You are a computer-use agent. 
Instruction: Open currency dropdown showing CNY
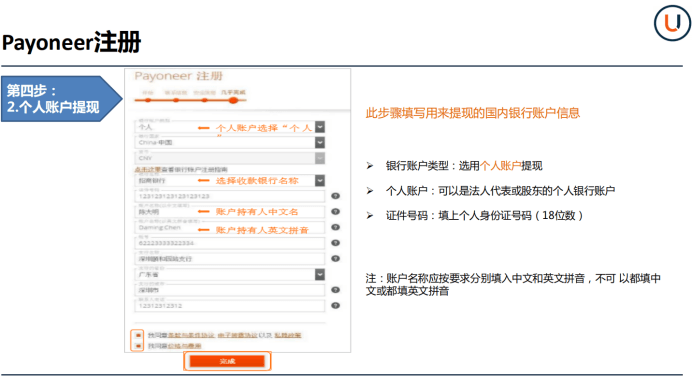coord(320,158)
